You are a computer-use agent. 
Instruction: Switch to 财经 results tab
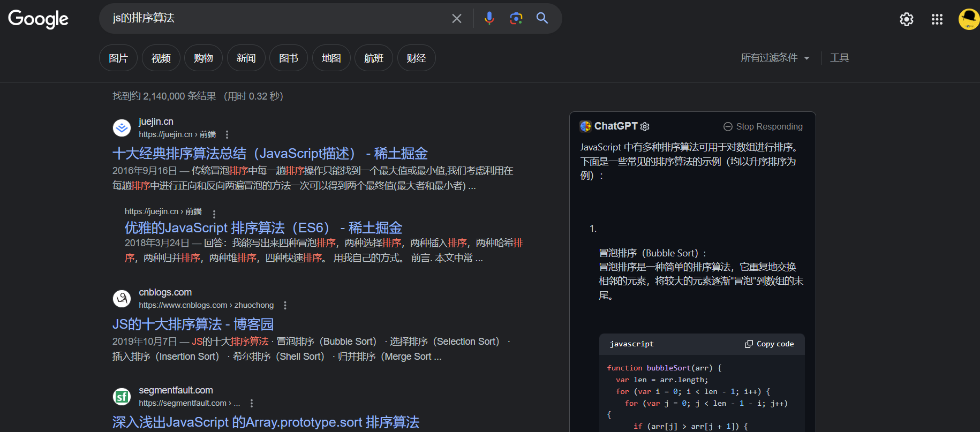[x=417, y=58]
